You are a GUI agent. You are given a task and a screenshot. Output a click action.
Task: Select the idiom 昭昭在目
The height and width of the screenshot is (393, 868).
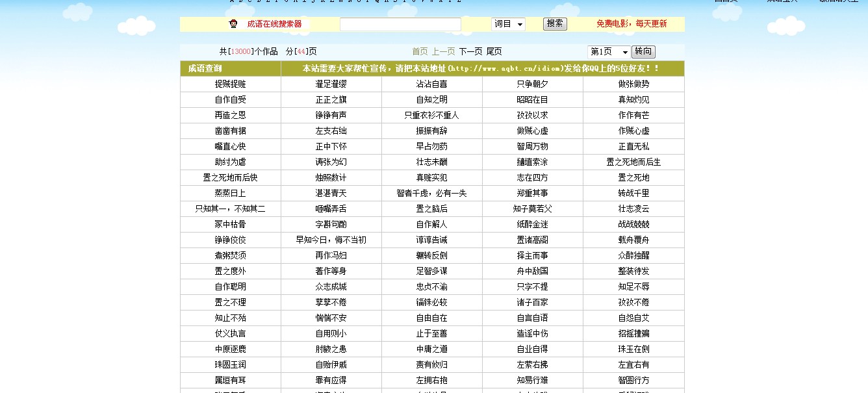[x=533, y=100]
